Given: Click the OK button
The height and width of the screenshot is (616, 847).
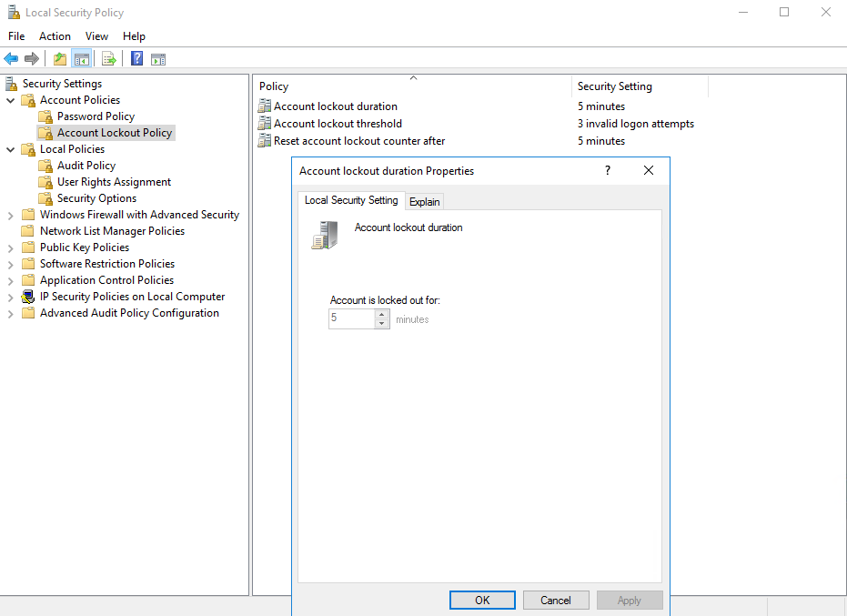Looking at the screenshot, I should pyautogui.click(x=481, y=600).
